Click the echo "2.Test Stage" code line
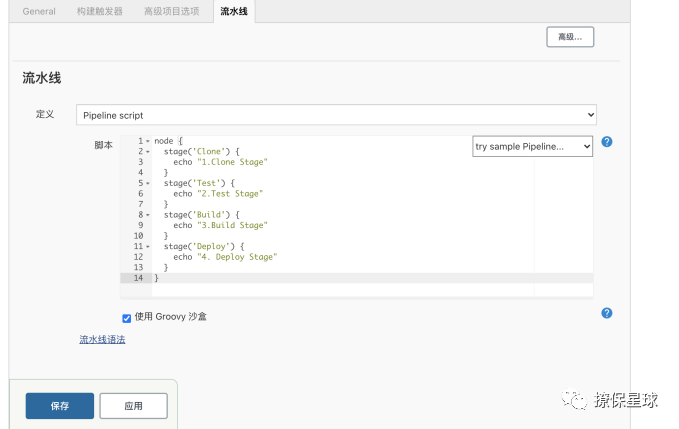Image resolution: width=679 pixels, height=429 pixels. (x=218, y=194)
